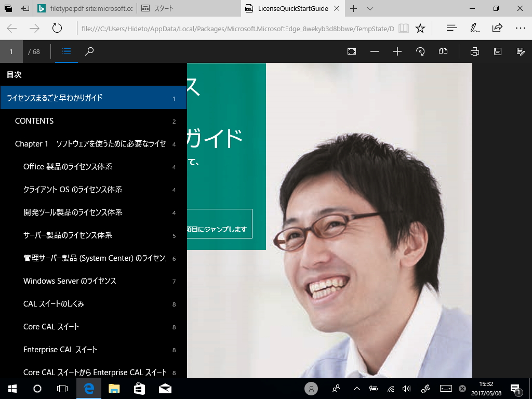Toggle the table of contents pane
532x399 pixels.
coord(66,51)
